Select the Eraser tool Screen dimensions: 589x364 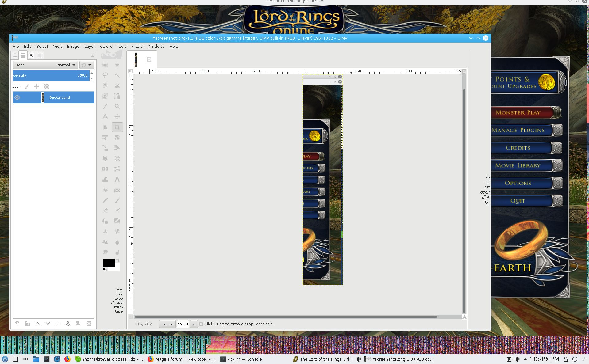[x=105, y=210]
